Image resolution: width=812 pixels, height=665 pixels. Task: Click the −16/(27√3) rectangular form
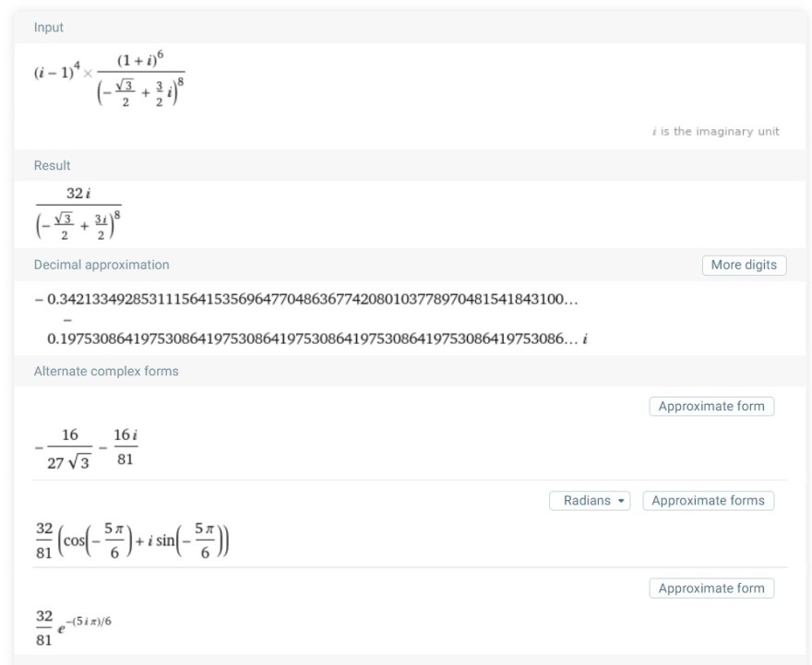[68, 448]
